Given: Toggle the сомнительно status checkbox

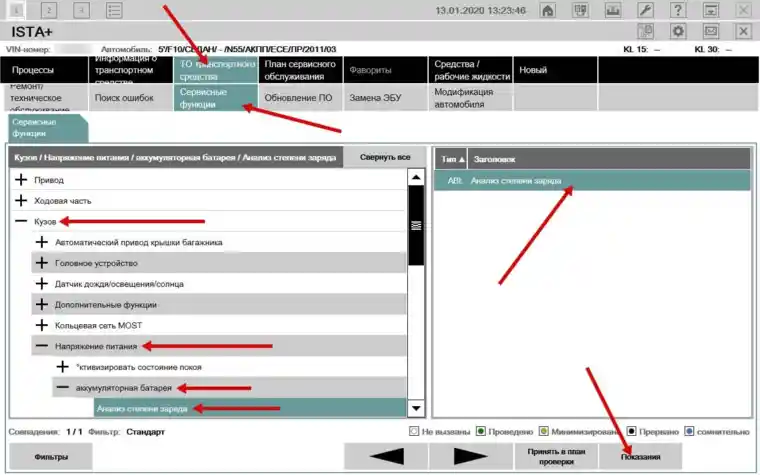Looking at the screenshot, I should coord(689,431).
